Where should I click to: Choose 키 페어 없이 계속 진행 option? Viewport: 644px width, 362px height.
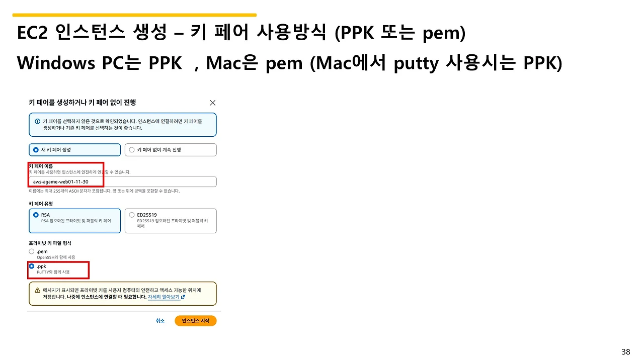click(x=132, y=150)
